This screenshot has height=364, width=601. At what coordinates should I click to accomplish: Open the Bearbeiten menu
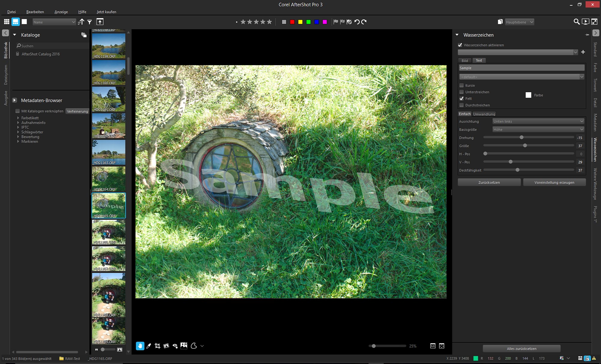(35, 12)
